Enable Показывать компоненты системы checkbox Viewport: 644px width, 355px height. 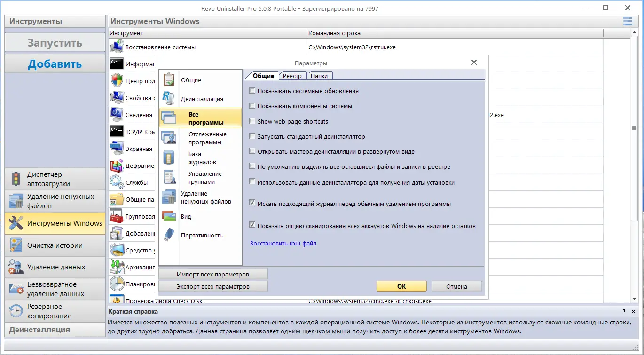(x=253, y=106)
